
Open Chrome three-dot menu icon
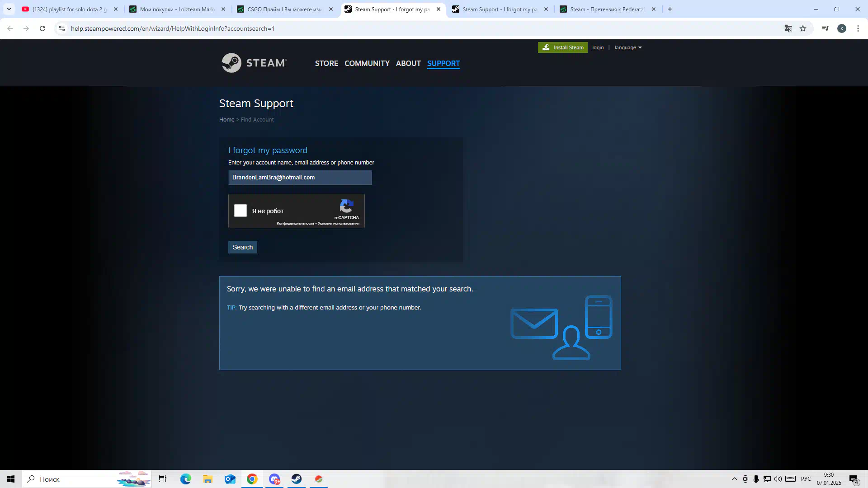tap(858, 28)
